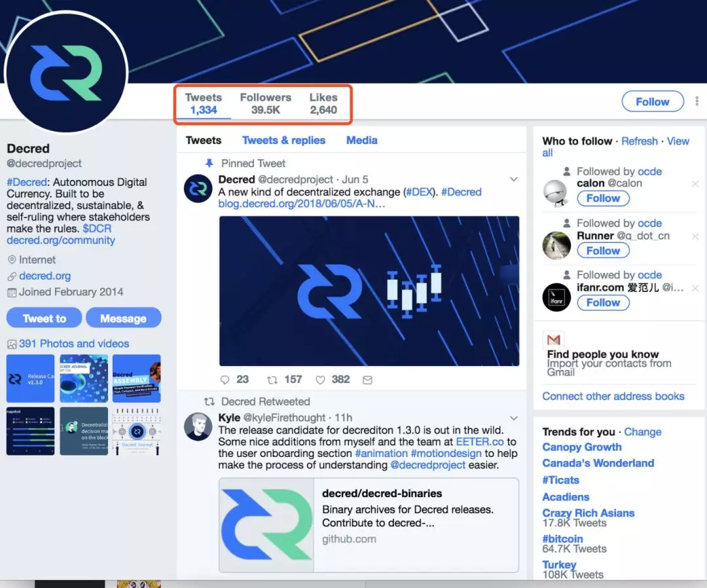The width and height of the screenshot is (707, 588).
Task: Like the pinned DEX tweet
Action: point(320,380)
